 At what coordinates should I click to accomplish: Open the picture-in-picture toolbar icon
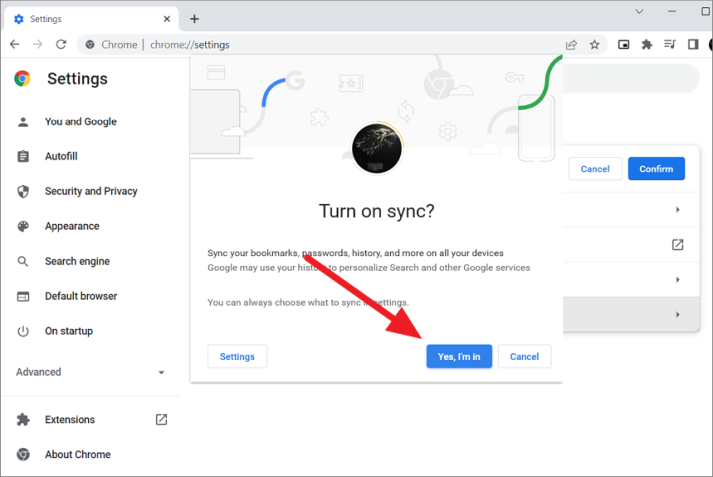pyautogui.click(x=623, y=44)
